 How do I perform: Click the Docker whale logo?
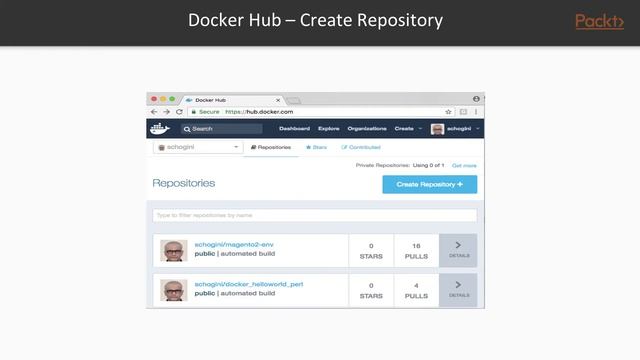(x=159, y=129)
